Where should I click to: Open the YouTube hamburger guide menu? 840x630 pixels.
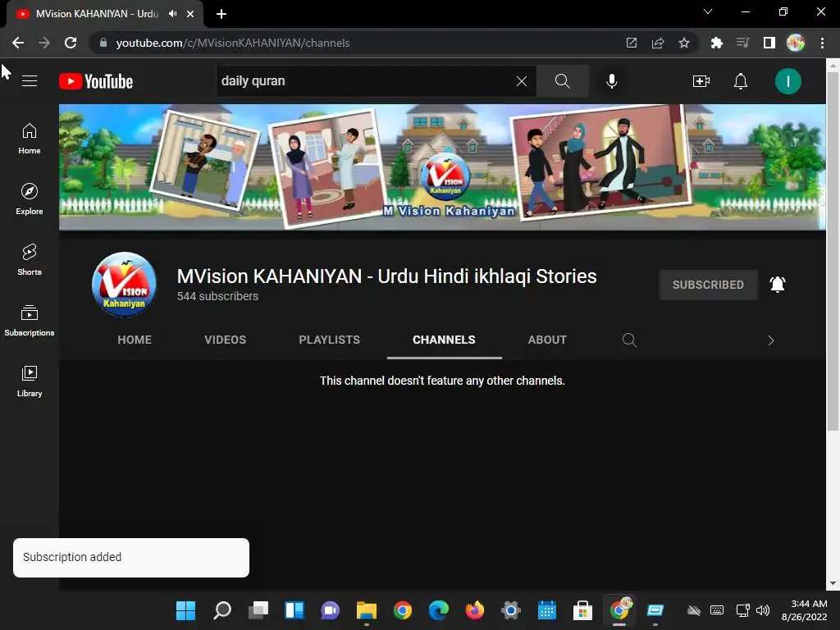pyautogui.click(x=30, y=81)
